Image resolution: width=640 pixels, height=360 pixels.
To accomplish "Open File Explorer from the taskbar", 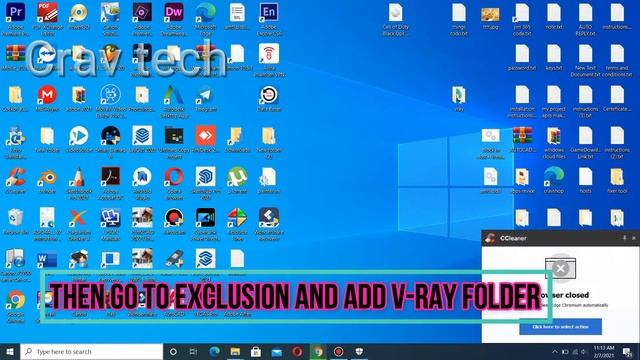I will (x=235, y=351).
